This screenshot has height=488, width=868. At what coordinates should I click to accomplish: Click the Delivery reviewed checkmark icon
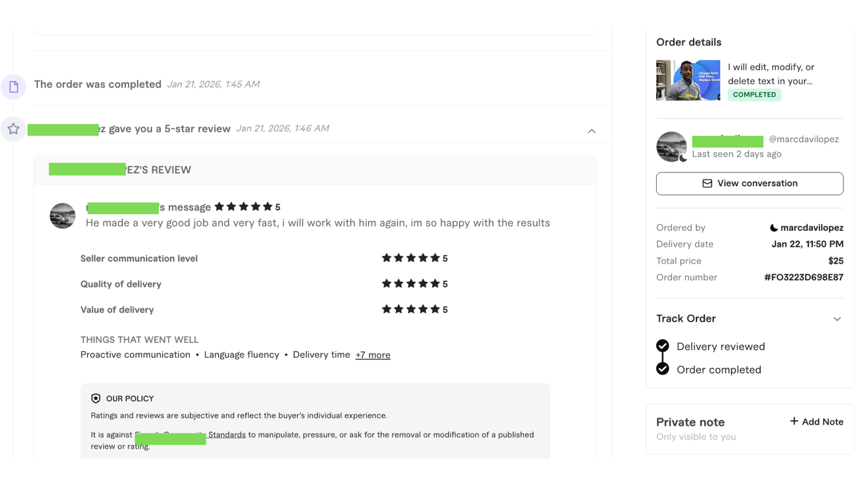(x=662, y=346)
